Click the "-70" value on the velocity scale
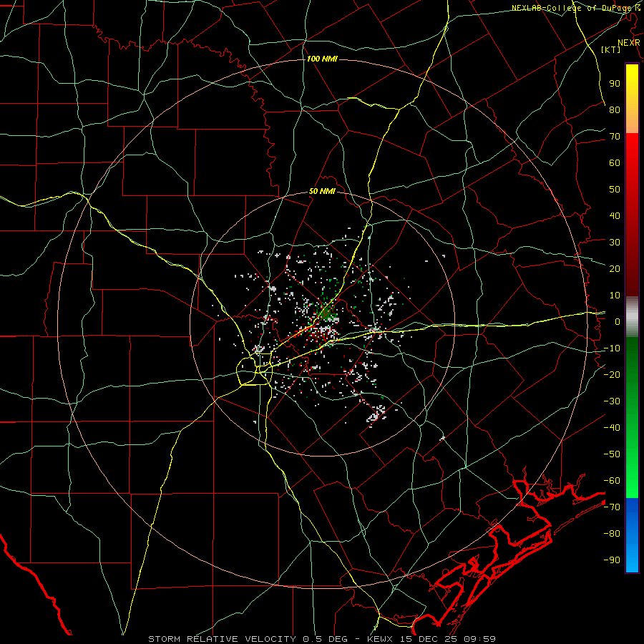Screen dimensions: 644x644 612,507
